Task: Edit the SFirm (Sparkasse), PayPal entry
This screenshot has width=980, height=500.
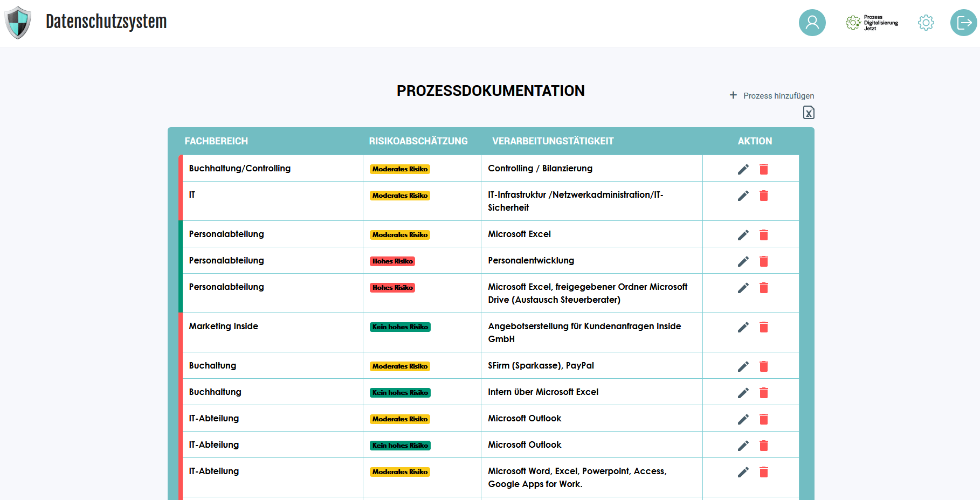Action: pos(743,366)
